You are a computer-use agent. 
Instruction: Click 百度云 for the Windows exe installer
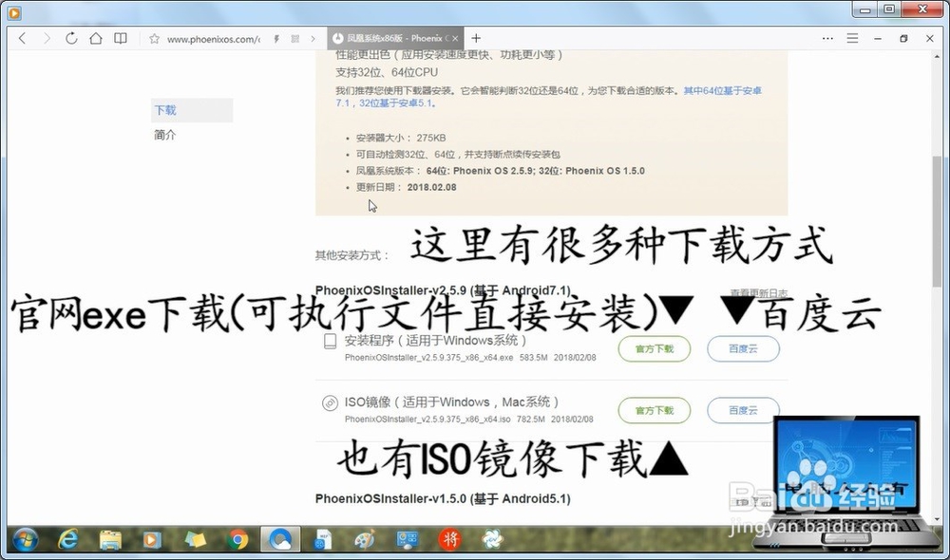(x=744, y=348)
